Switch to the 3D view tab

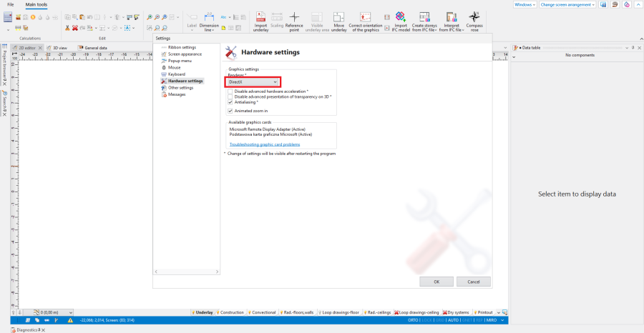[x=60, y=48]
